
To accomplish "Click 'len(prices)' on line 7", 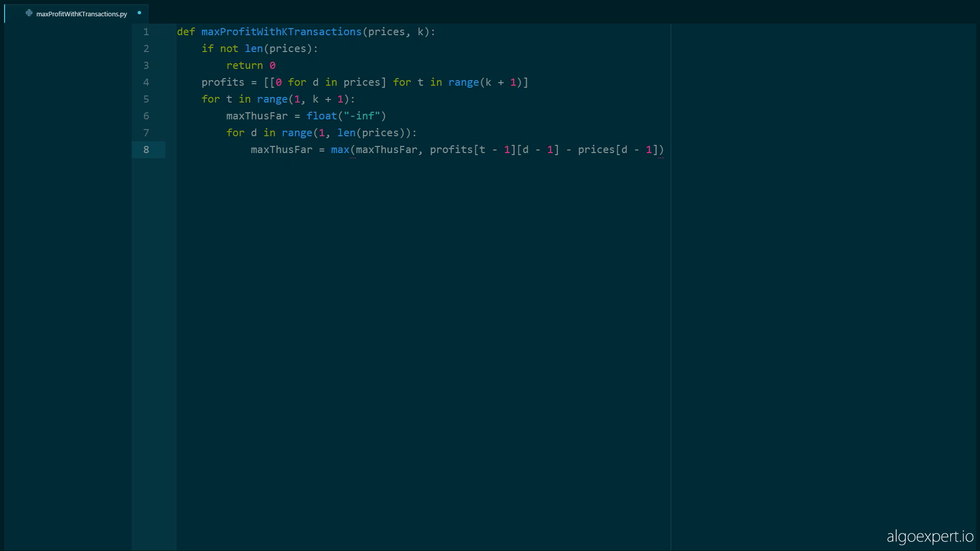I will click(x=371, y=133).
